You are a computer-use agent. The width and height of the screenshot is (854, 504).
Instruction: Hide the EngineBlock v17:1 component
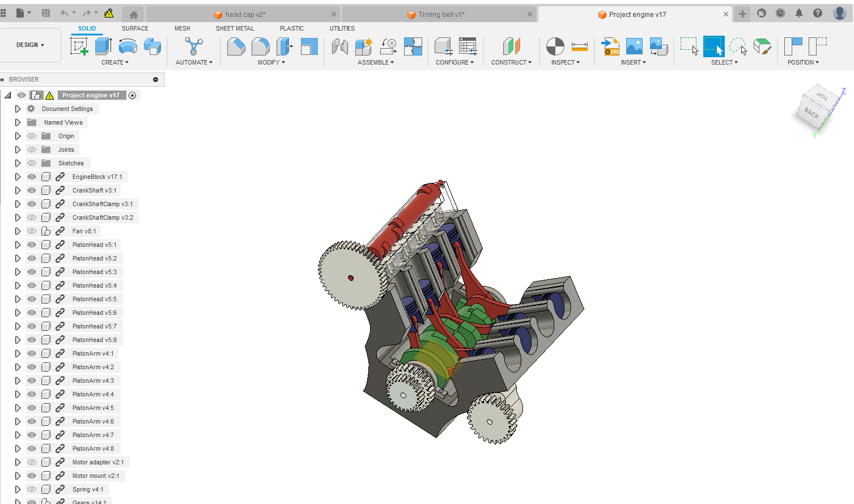(x=32, y=177)
